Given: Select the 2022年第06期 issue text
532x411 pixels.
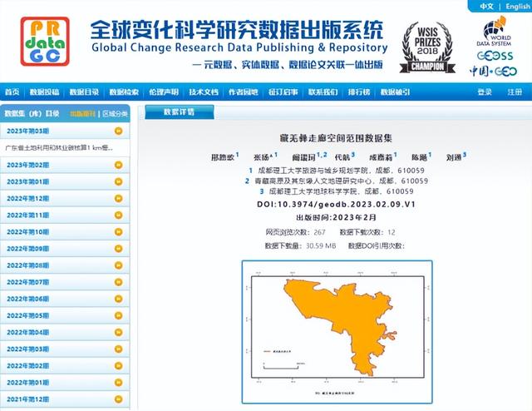Looking at the screenshot, I should click(28, 299).
